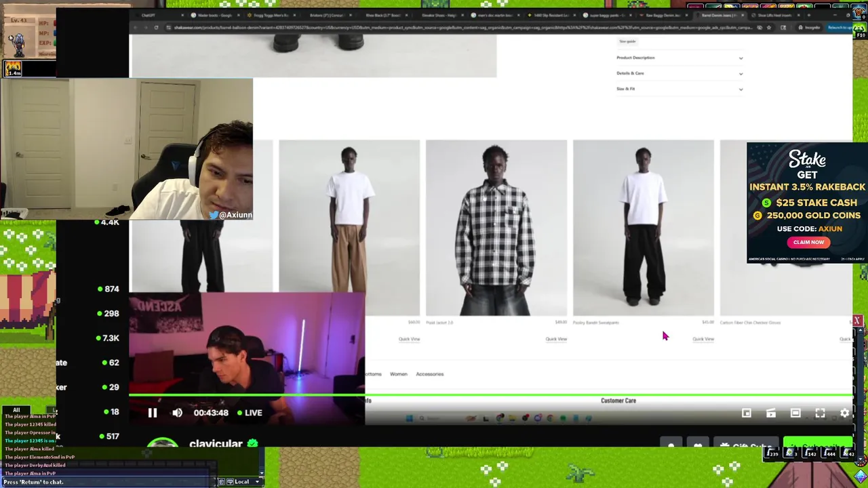Focus the 'Return' to chat input field
868x488 pixels.
coord(108,482)
